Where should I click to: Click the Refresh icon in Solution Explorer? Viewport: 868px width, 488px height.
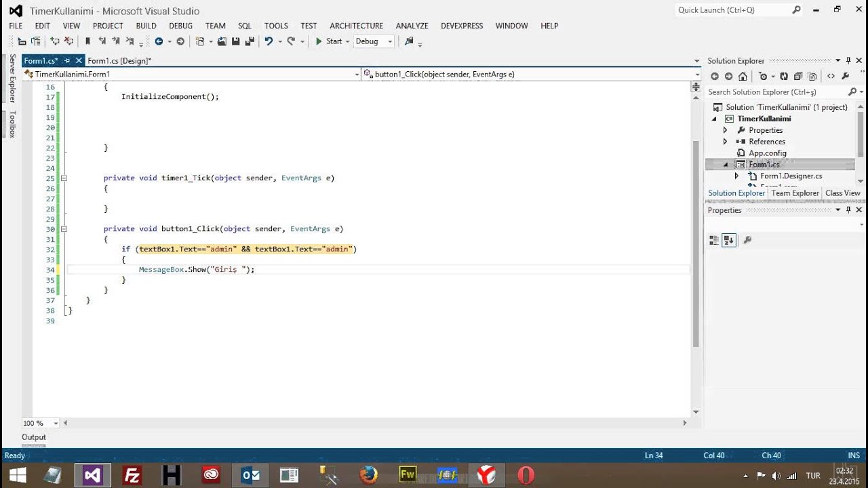click(784, 77)
